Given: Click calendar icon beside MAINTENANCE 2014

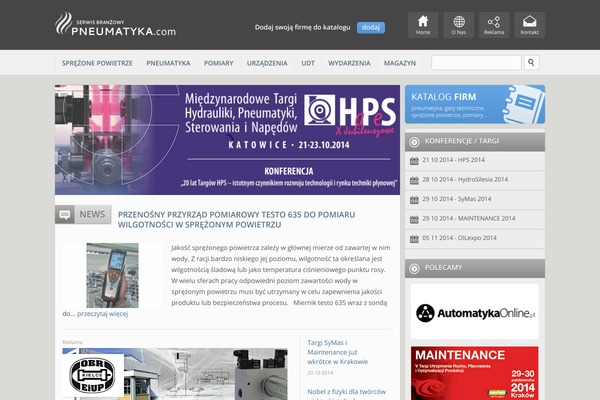Looking at the screenshot, I should (414, 219).
